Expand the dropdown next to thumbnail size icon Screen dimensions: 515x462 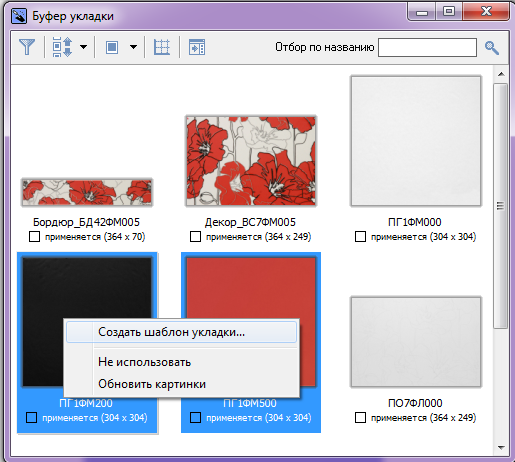click(x=133, y=47)
